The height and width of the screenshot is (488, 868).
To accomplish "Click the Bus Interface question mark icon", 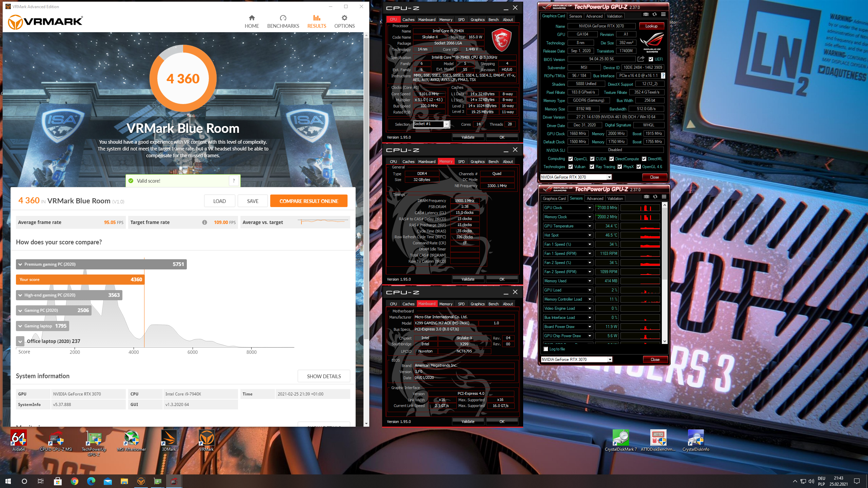I will (x=663, y=76).
